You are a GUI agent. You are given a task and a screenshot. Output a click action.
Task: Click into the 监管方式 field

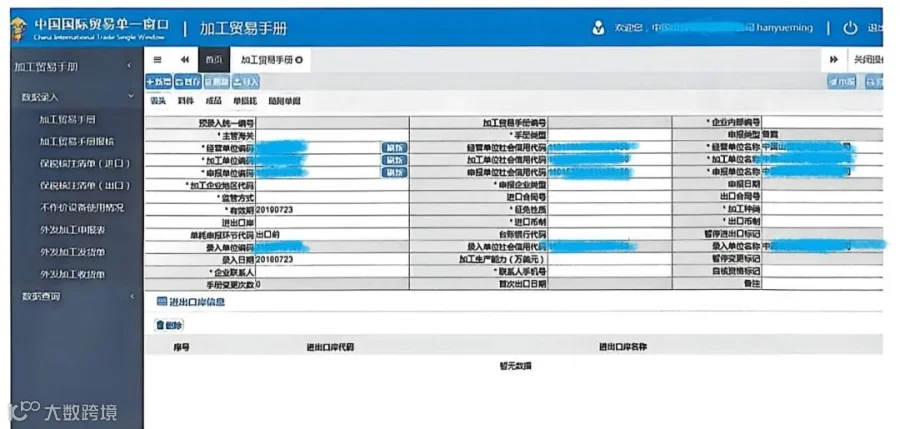pos(332,198)
